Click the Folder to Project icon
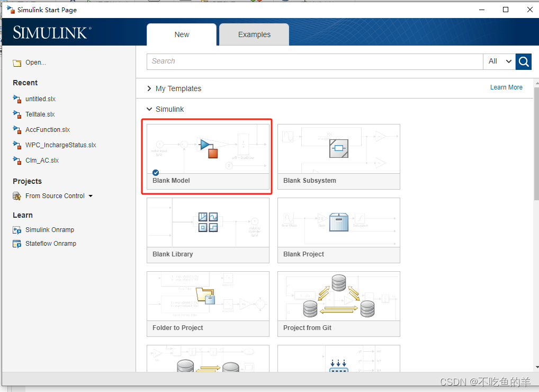The image size is (539, 392). (x=205, y=296)
